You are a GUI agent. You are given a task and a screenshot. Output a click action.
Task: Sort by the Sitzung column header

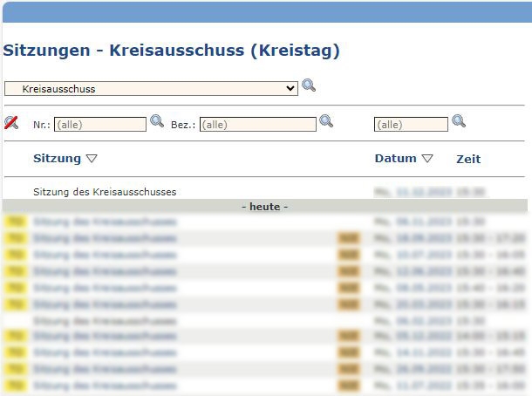[x=57, y=159]
